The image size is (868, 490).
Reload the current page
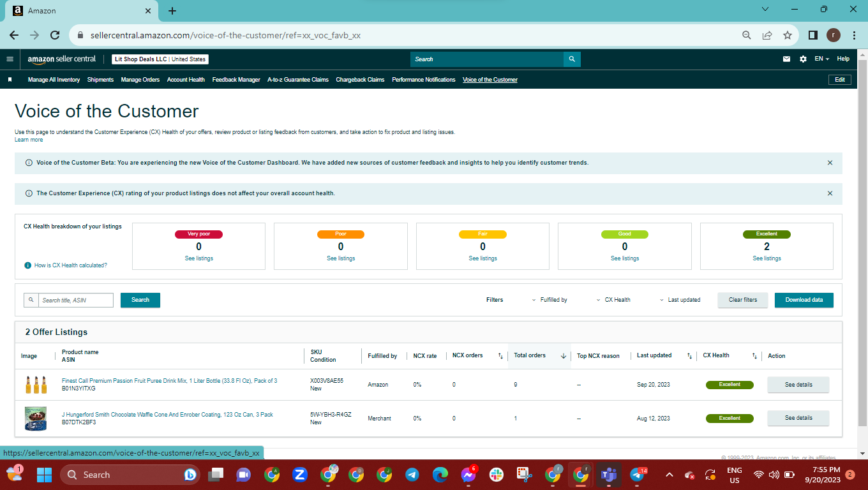pos(55,35)
